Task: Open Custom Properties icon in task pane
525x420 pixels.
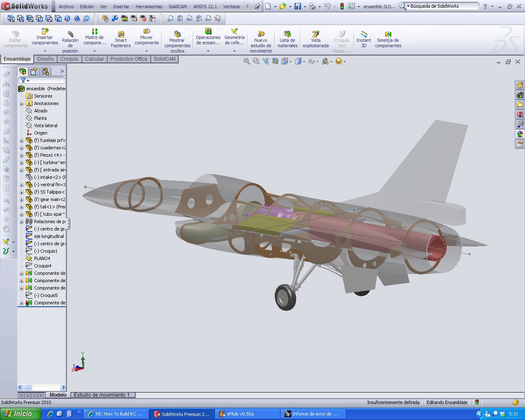Action: (x=520, y=144)
